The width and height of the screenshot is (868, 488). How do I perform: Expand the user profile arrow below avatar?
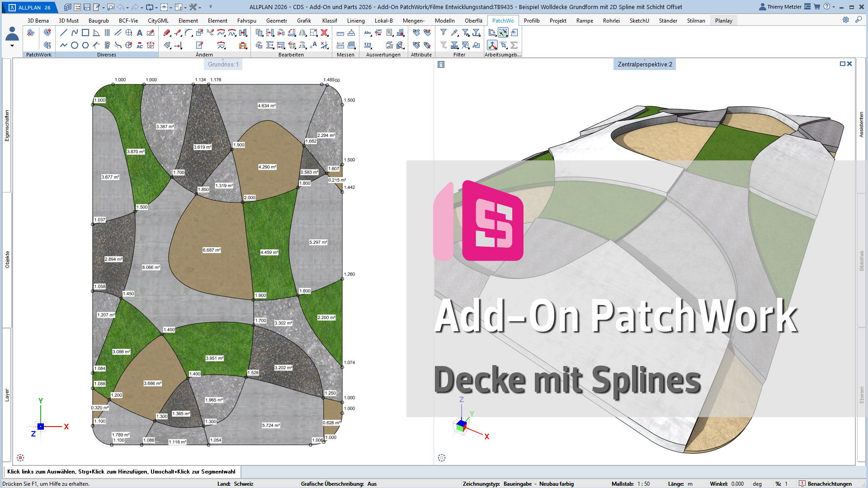(12, 46)
